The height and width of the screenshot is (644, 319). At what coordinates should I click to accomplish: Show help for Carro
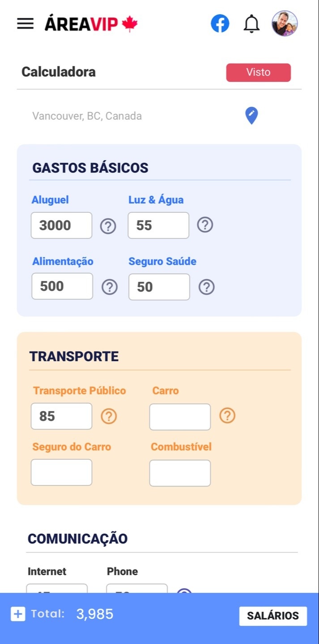coord(227,416)
